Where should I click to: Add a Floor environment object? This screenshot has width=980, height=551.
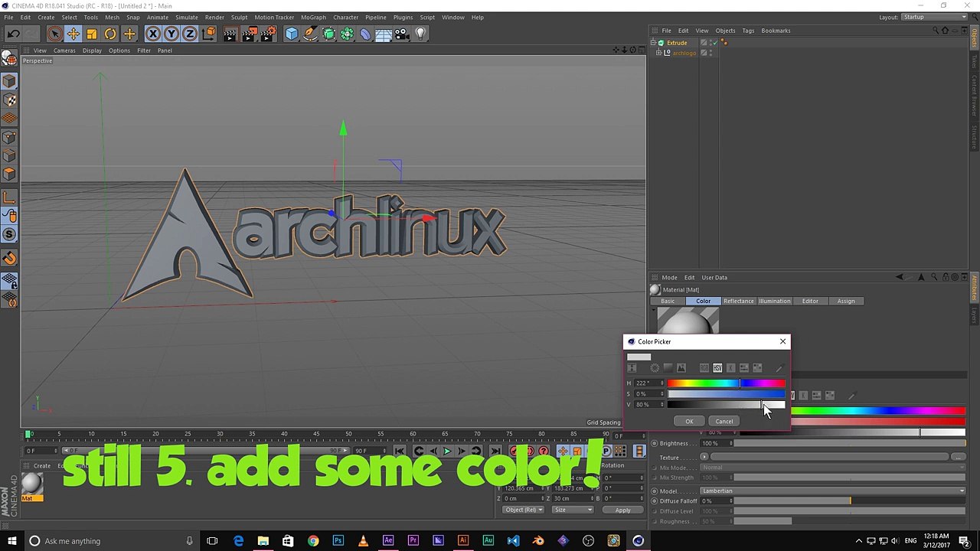click(x=384, y=34)
